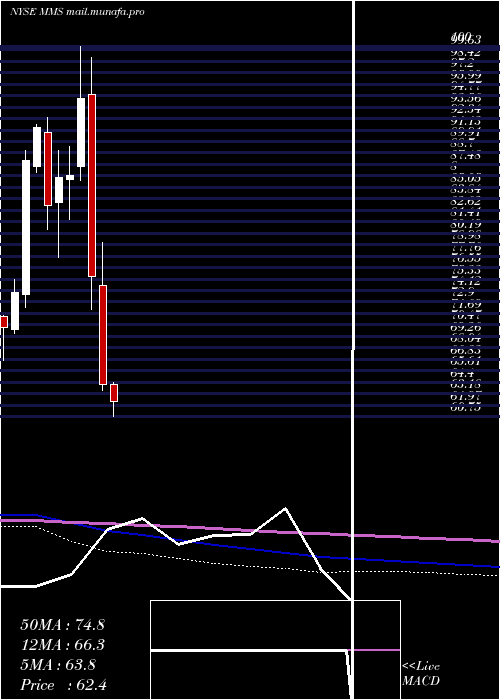The width and height of the screenshot is (500, 700).
Task: Click the 61.97 price axis label
Action: tap(465, 398)
